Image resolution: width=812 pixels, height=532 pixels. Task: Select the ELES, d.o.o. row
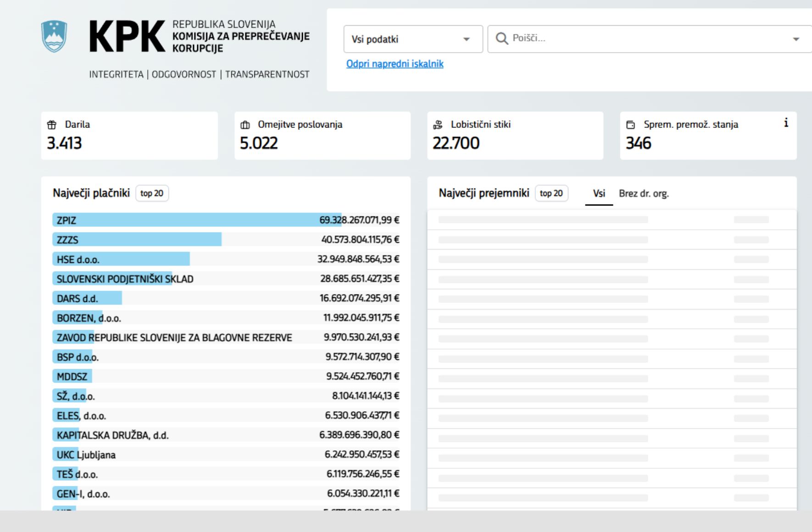point(226,415)
